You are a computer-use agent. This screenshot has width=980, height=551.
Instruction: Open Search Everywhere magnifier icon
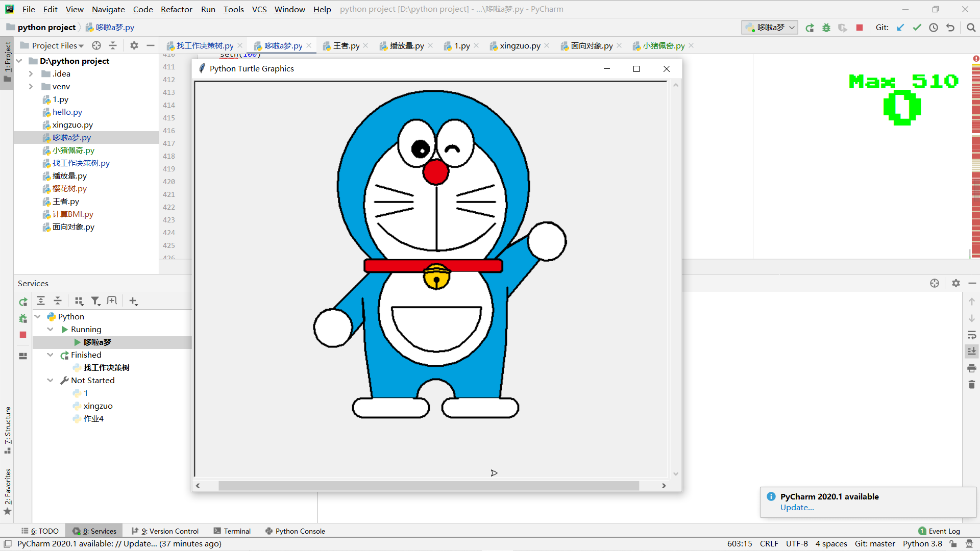[971, 28]
